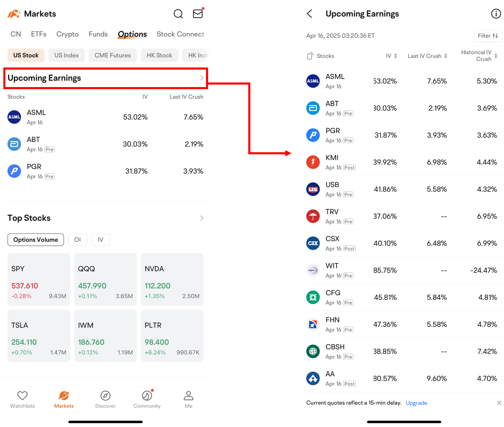Tap the copy icon next to Stocks header
This screenshot has width=504, height=427.
310,56
